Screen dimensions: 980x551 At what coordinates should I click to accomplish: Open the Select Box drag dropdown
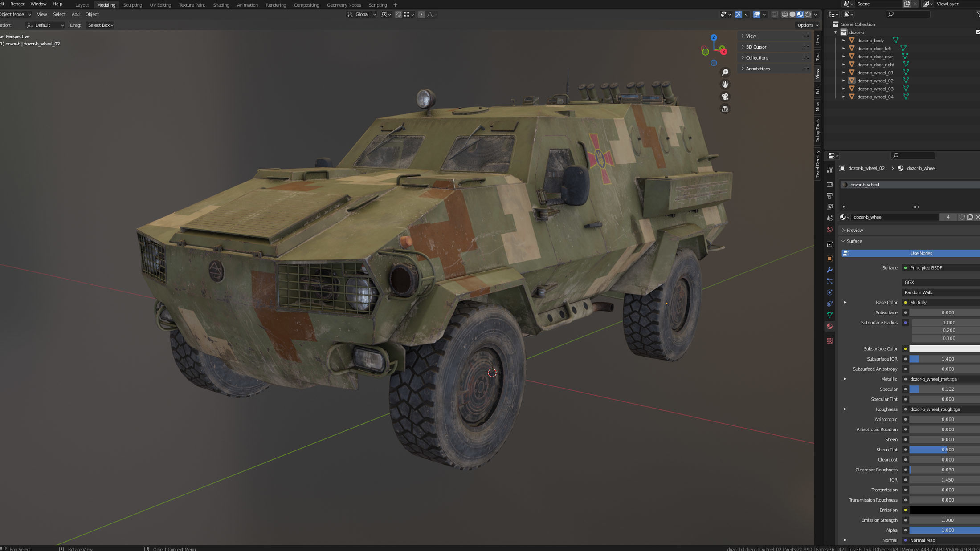click(100, 25)
